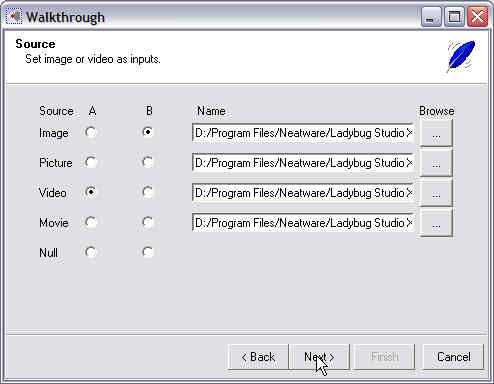Click the Movie file path field

(x=303, y=223)
